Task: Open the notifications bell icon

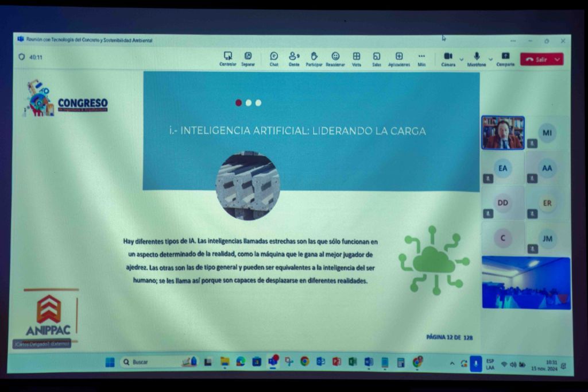Action: (x=563, y=366)
